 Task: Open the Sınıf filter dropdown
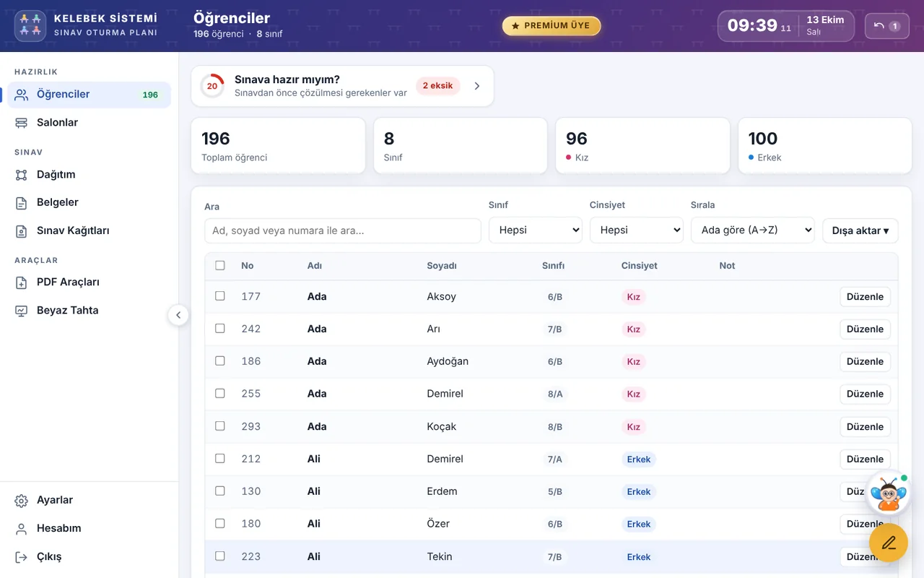(536, 230)
